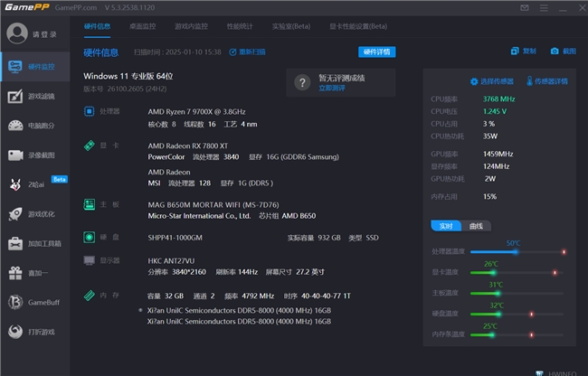Open the GameBuff sidebar icon
The height and width of the screenshot is (376, 588).
[x=15, y=302]
